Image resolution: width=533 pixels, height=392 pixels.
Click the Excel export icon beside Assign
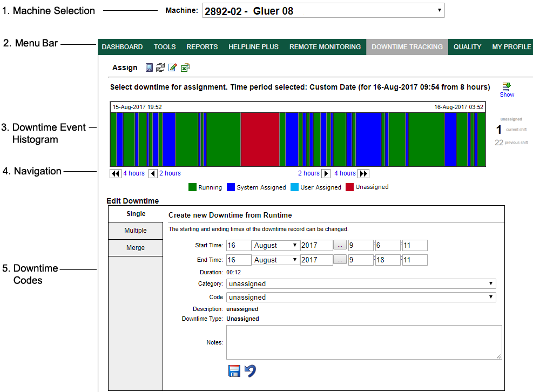pos(185,67)
